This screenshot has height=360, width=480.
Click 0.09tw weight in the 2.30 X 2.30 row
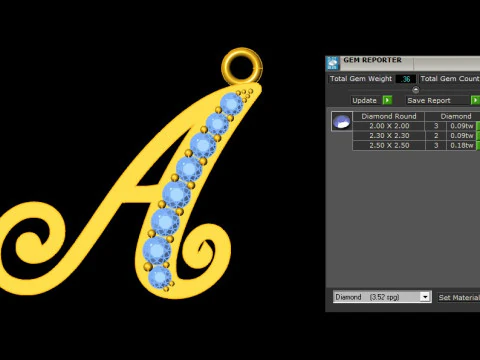[462, 136]
